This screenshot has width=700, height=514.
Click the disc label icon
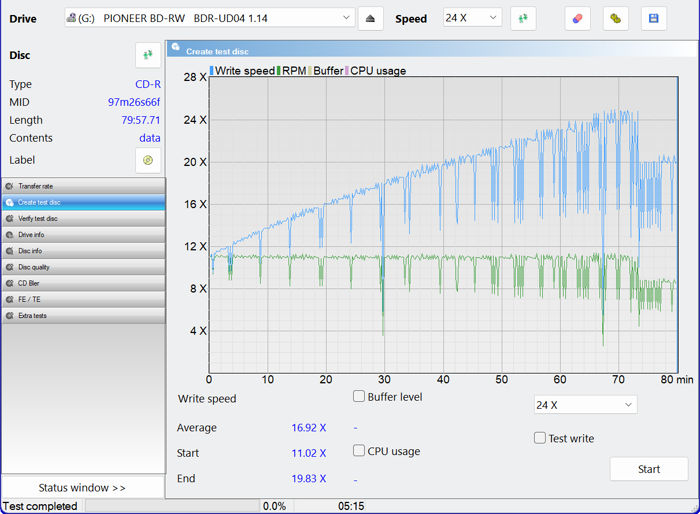tap(148, 160)
